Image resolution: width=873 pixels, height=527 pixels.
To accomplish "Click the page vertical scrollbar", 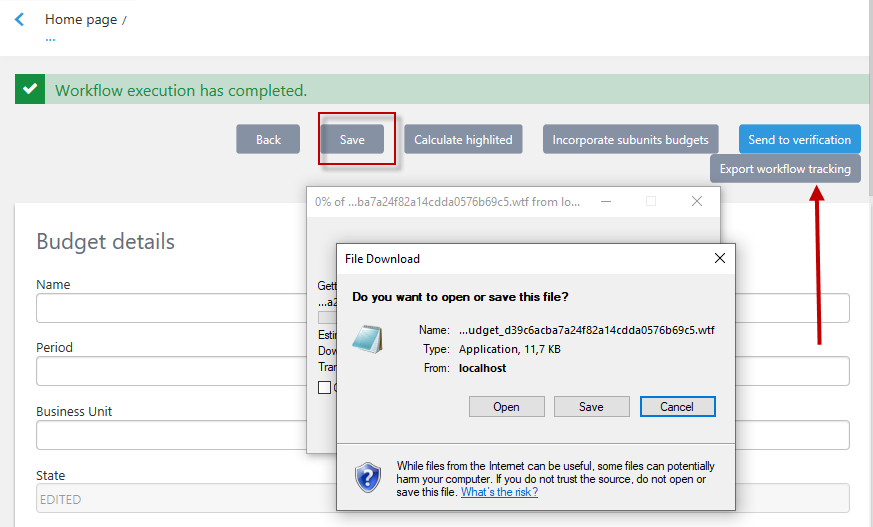I will tap(870, 97).
